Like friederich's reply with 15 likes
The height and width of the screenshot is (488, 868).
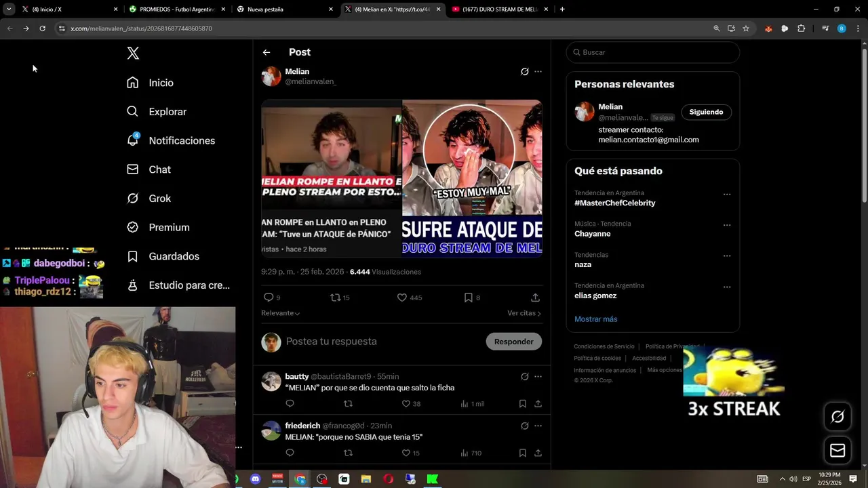406,453
